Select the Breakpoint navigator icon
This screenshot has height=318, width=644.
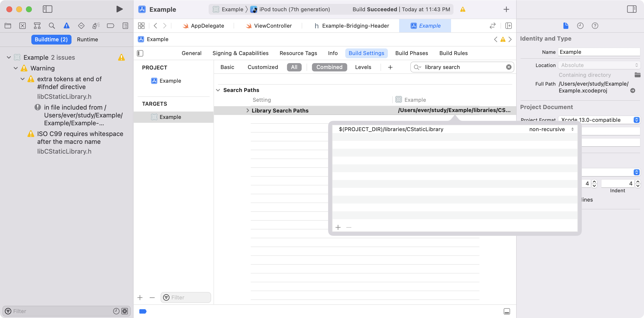click(x=110, y=26)
